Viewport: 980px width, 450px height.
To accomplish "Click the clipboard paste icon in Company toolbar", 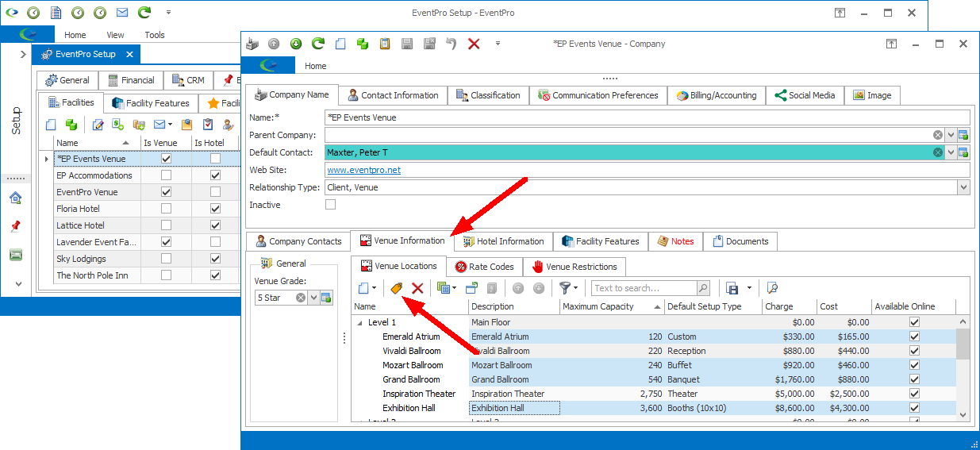I will (x=385, y=44).
